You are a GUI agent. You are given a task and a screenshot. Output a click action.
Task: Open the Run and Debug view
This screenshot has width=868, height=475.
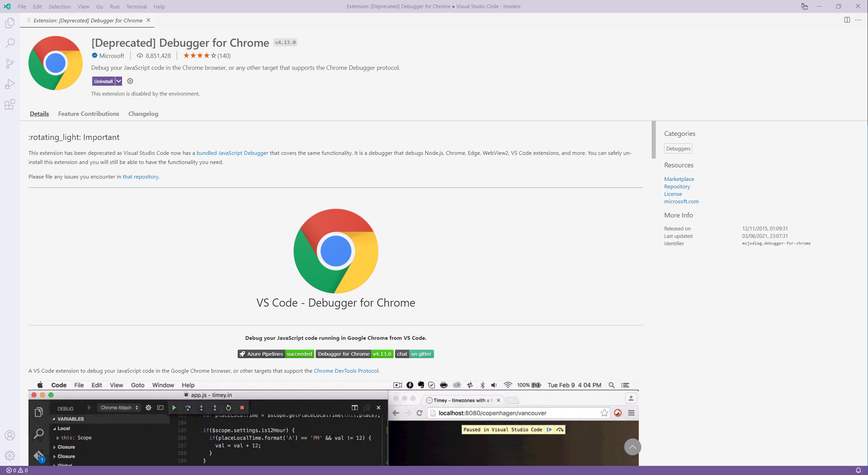(x=10, y=84)
